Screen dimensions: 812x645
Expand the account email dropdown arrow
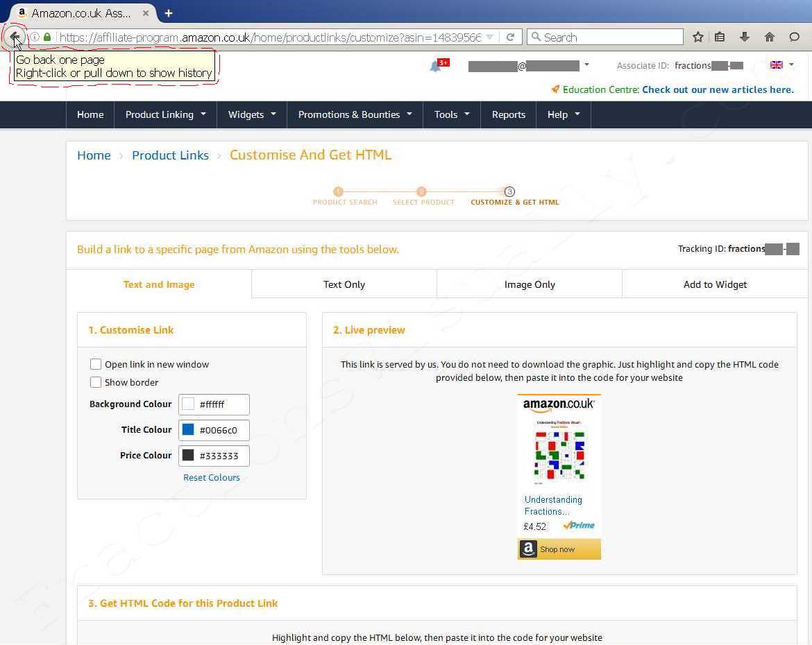click(586, 64)
